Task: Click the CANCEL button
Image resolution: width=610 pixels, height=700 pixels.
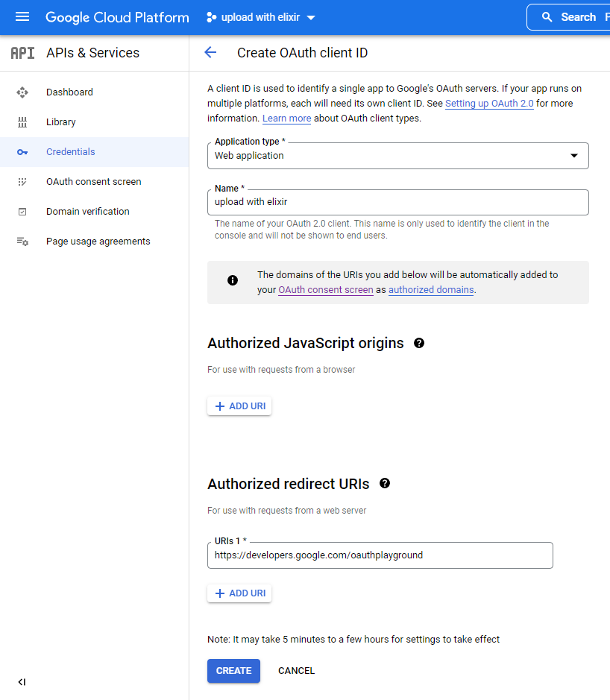Action: coord(296,671)
